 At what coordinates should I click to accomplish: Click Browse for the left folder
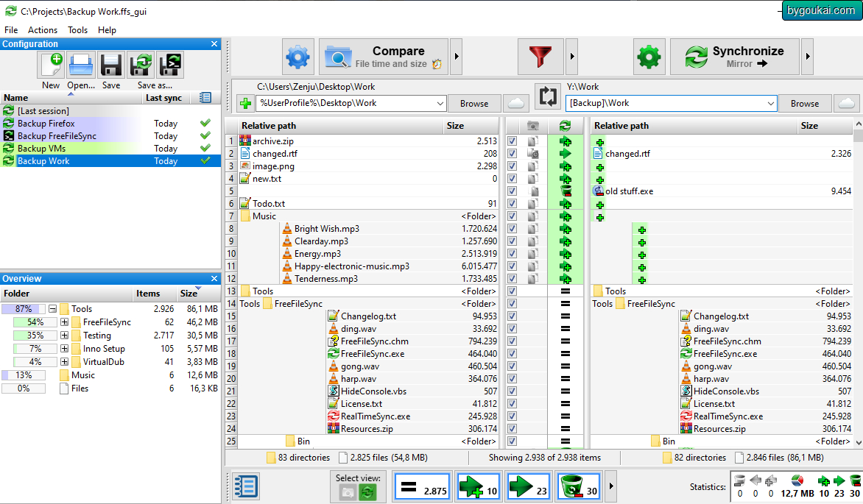pyautogui.click(x=474, y=104)
